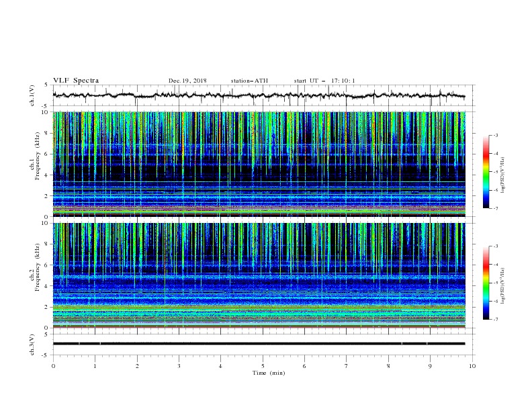Click the 'ch.3(V)' axis label

(32, 345)
